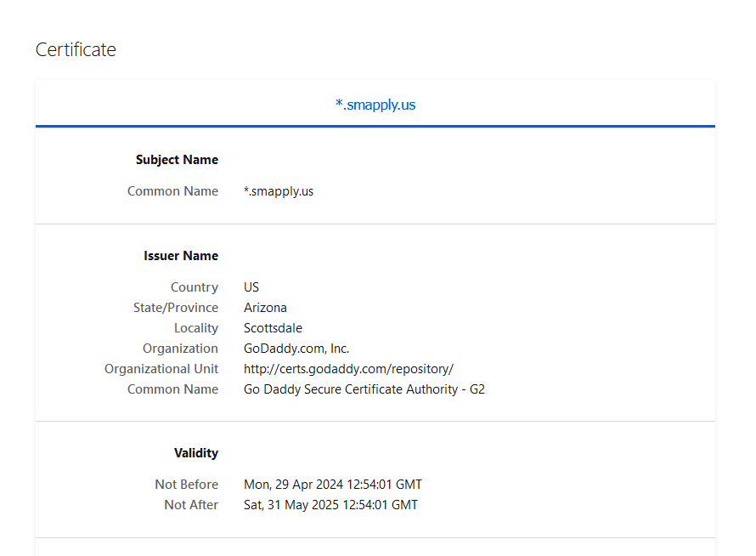
Task: Click the blue header bar above Subject Name
Action: 376,126
